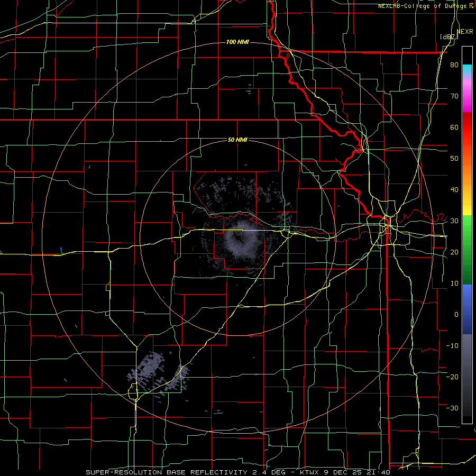Click the Super-Resolution Base Reflectivity caption text
This screenshot has width=476, height=476.
pyautogui.click(x=237, y=472)
